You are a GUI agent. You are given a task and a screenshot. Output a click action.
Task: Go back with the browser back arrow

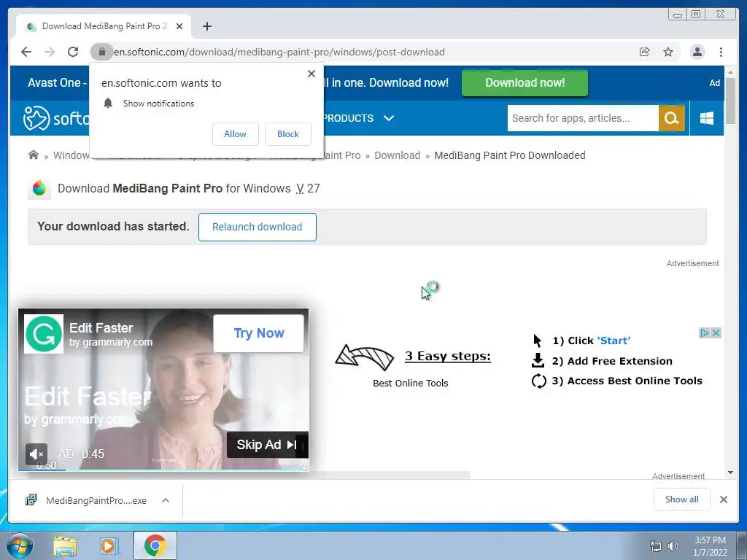pyautogui.click(x=26, y=52)
